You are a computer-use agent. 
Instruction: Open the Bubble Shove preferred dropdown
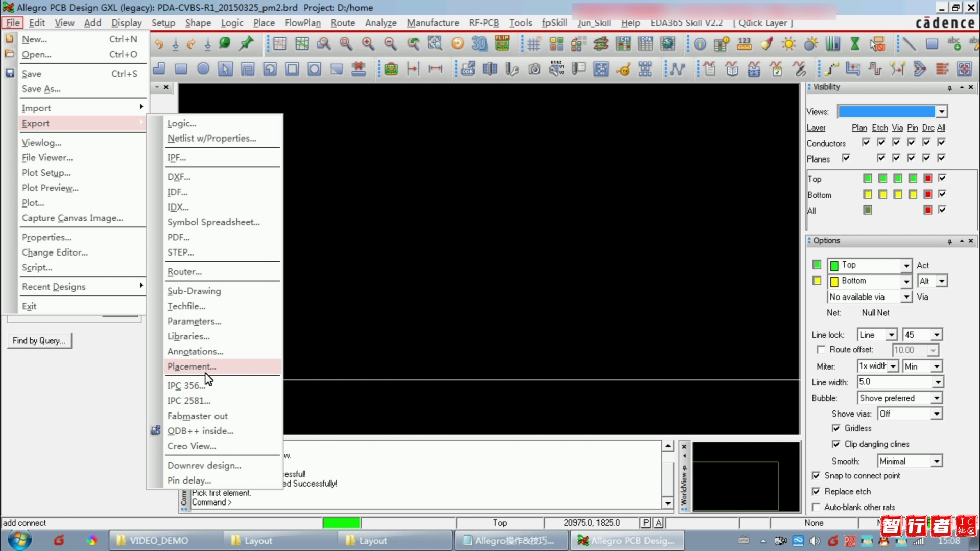(x=937, y=398)
